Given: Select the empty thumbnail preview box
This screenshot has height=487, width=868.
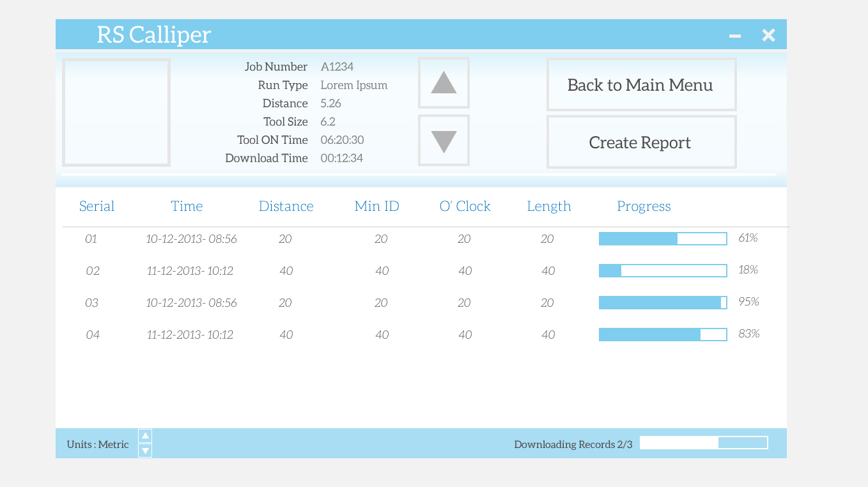Looking at the screenshot, I should (x=116, y=112).
